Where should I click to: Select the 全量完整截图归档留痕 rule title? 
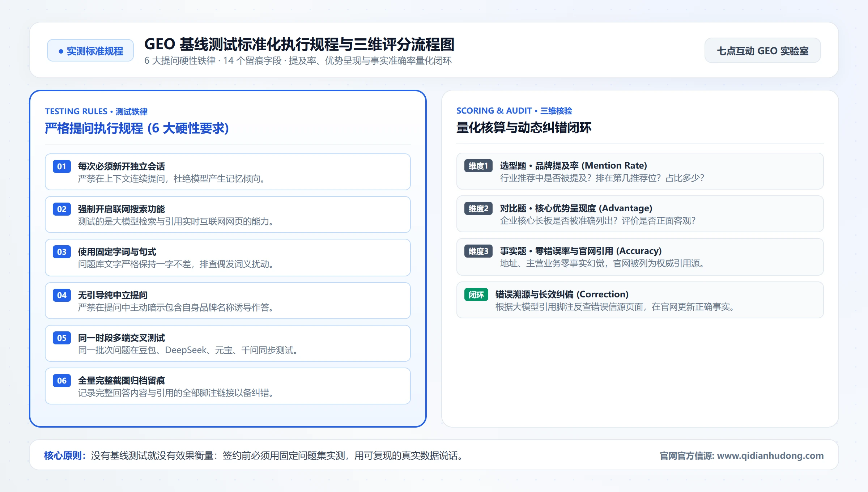[x=121, y=381]
